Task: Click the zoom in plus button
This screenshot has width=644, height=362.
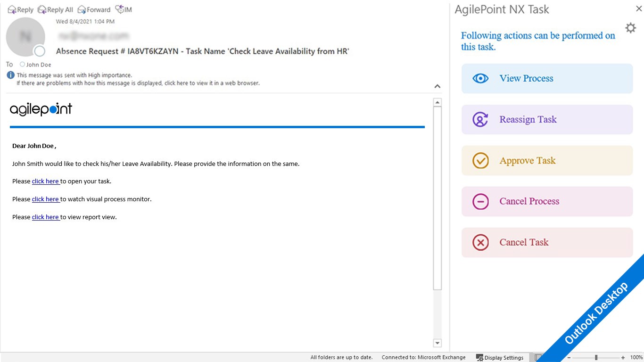Action: pos(623,358)
